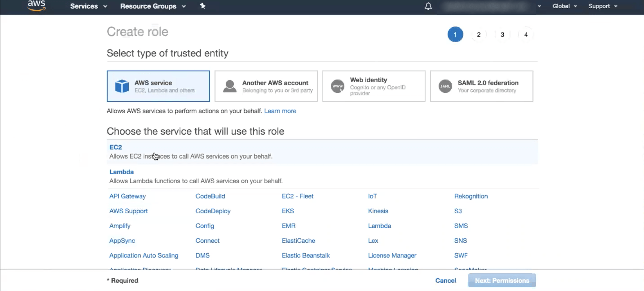Pick Elastic Beanstalk from service list
The height and width of the screenshot is (291, 644).
tap(306, 255)
